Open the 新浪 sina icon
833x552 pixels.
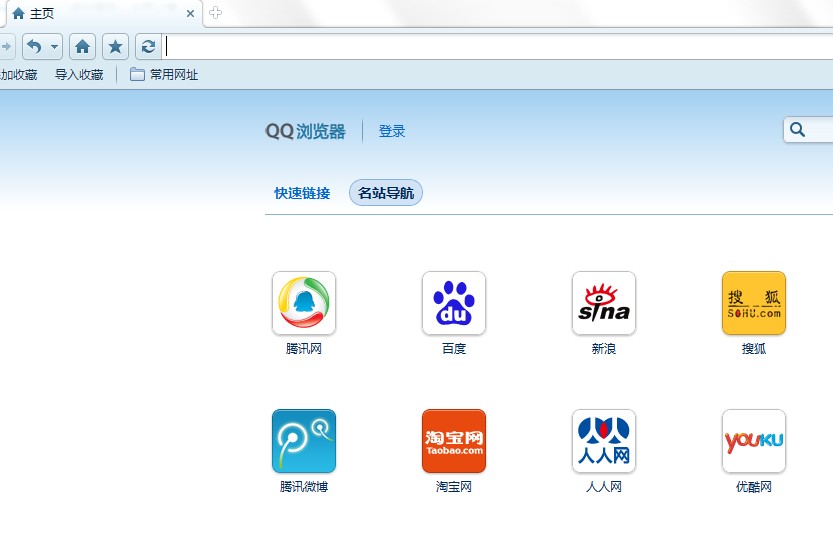pyautogui.click(x=604, y=303)
